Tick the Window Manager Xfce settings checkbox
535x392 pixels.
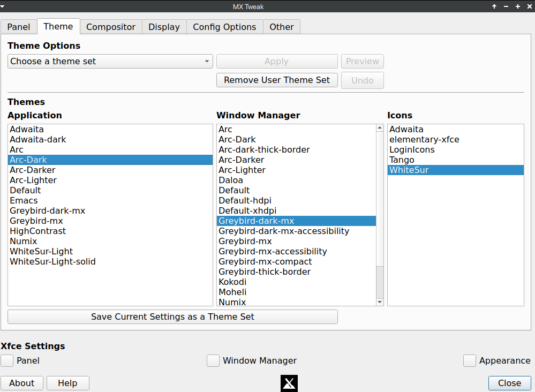(x=213, y=360)
